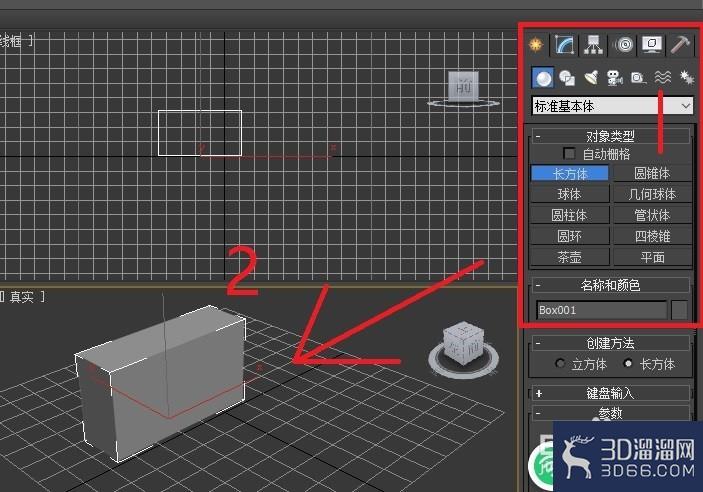
Task: Collapse the 创建方法 rollout
Action: point(611,344)
